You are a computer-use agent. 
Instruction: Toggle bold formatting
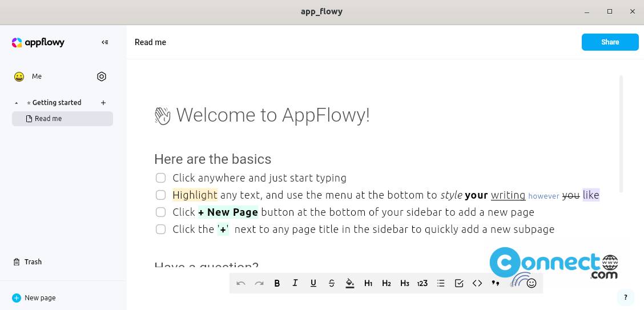point(277,283)
